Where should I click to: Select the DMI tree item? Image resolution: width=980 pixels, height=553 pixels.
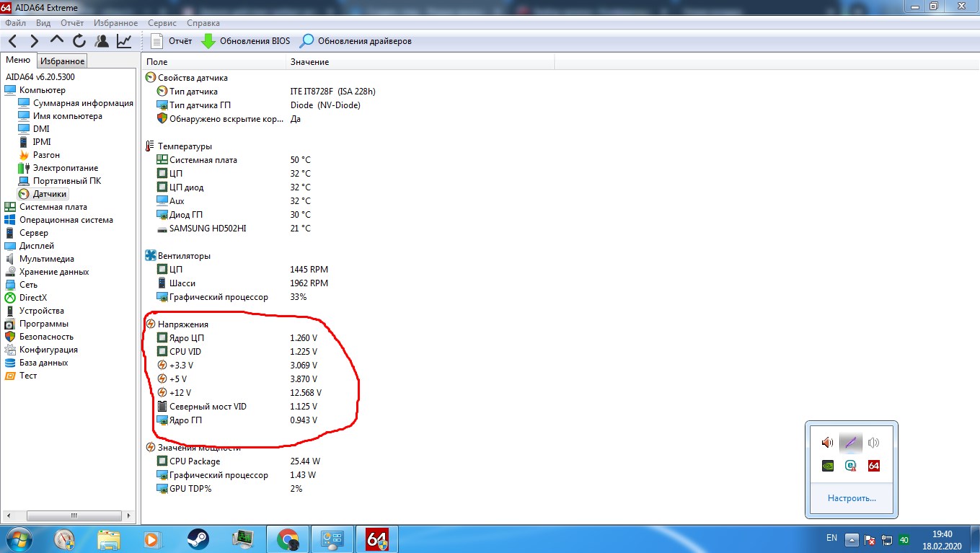(x=34, y=129)
